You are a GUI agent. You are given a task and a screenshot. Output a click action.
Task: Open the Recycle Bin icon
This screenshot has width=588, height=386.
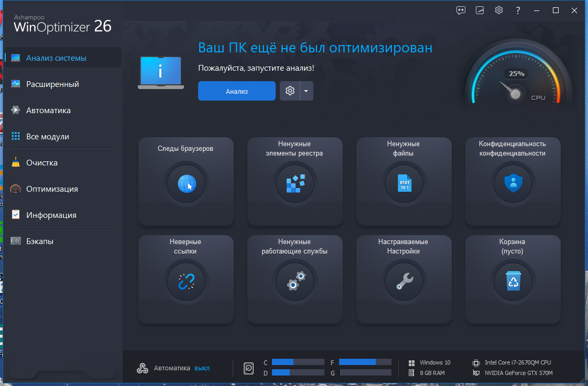coord(513,281)
